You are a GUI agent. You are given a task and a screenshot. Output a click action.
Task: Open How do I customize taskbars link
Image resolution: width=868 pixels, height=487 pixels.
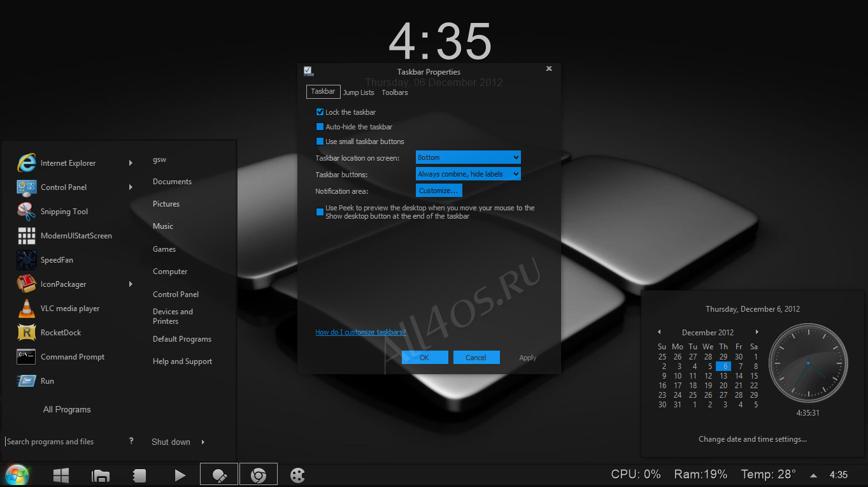coord(360,332)
